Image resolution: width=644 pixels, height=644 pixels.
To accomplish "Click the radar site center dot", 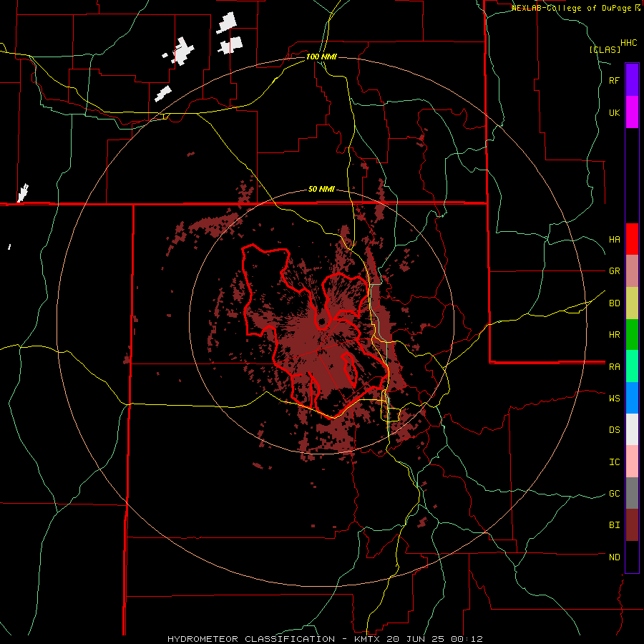I will click(323, 321).
